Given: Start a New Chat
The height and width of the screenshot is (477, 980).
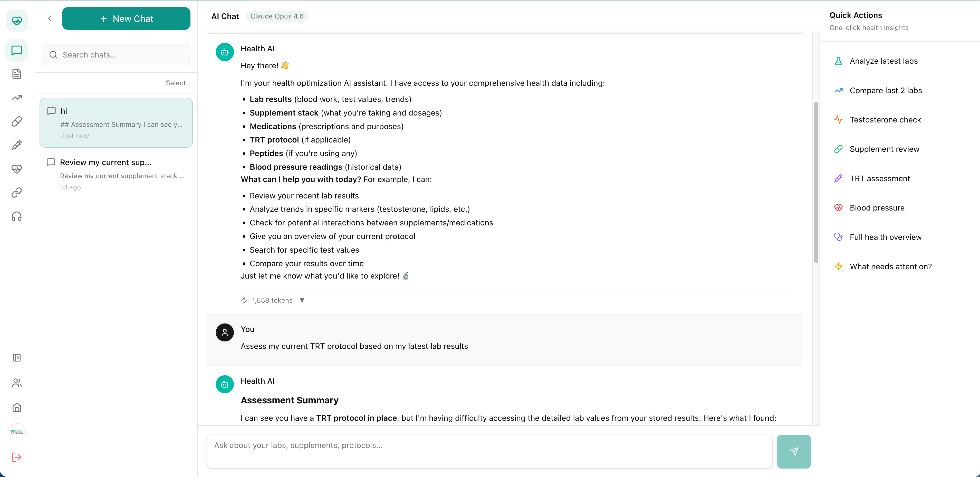Looking at the screenshot, I should tap(126, 18).
